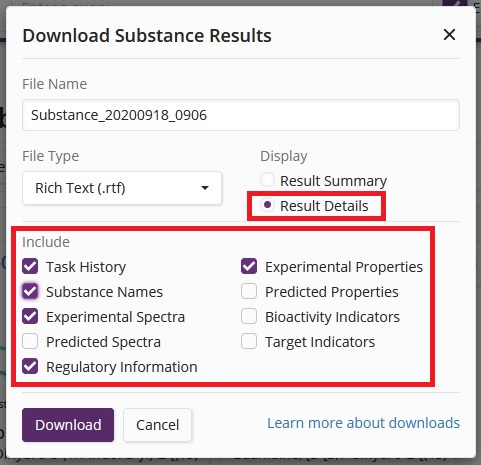Select the Result Summary radio button
Screen dimensions: 481x465
[267, 180]
